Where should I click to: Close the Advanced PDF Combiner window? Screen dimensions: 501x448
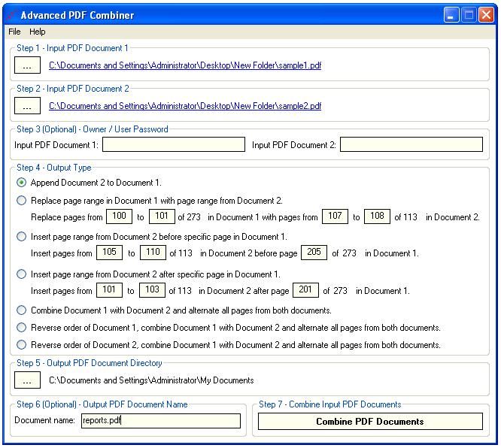pyautogui.click(x=486, y=15)
